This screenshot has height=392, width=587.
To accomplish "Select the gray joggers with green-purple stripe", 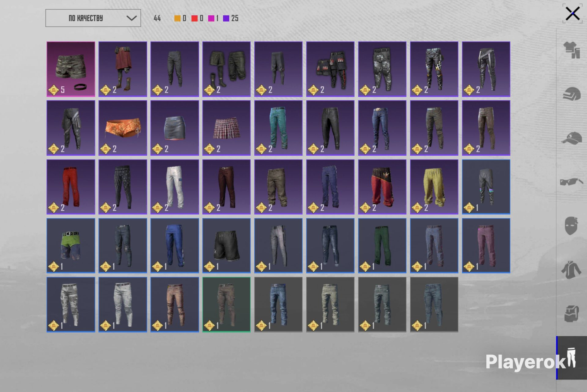I will tap(486, 187).
